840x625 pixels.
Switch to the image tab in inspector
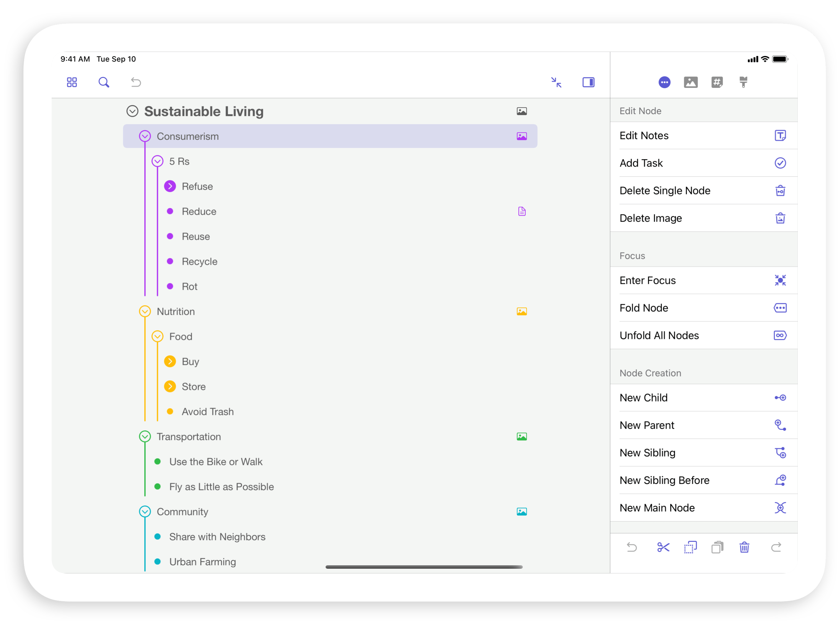point(691,82)
